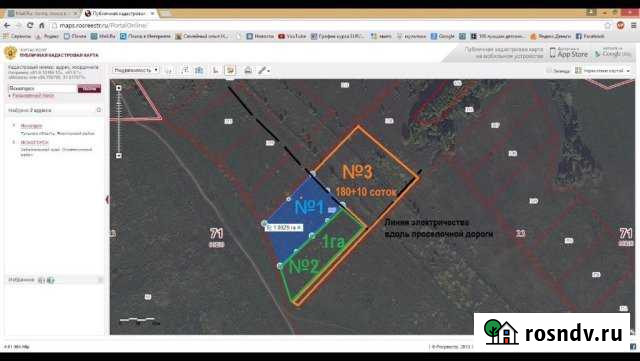This screenshot has width=640, height=361.
Task: Open the Chrome hamburger menu
Action: click(x=633, y=25)
